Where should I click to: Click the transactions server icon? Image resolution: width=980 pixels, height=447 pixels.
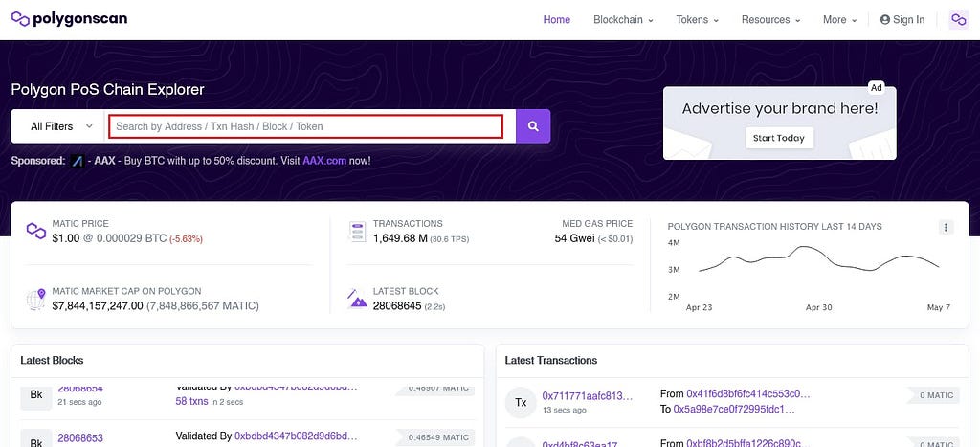[x=358, y=232]
